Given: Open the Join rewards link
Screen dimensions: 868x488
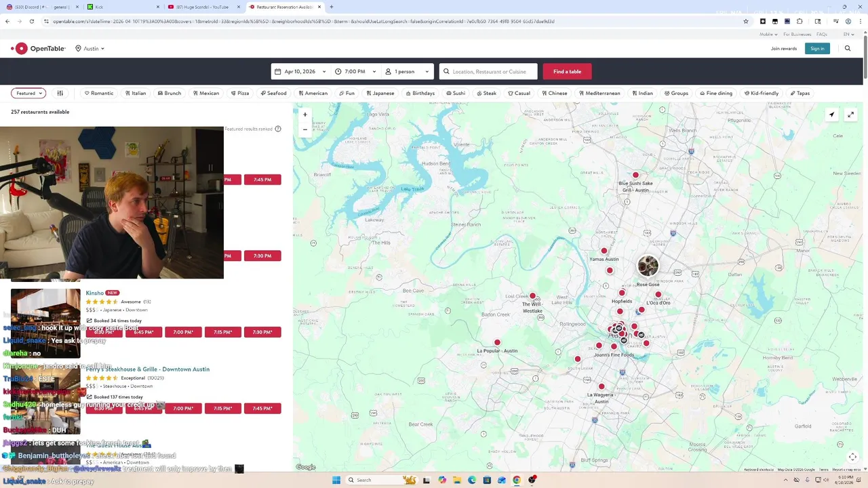Looking at the screenshot, I should click(784, 48).
